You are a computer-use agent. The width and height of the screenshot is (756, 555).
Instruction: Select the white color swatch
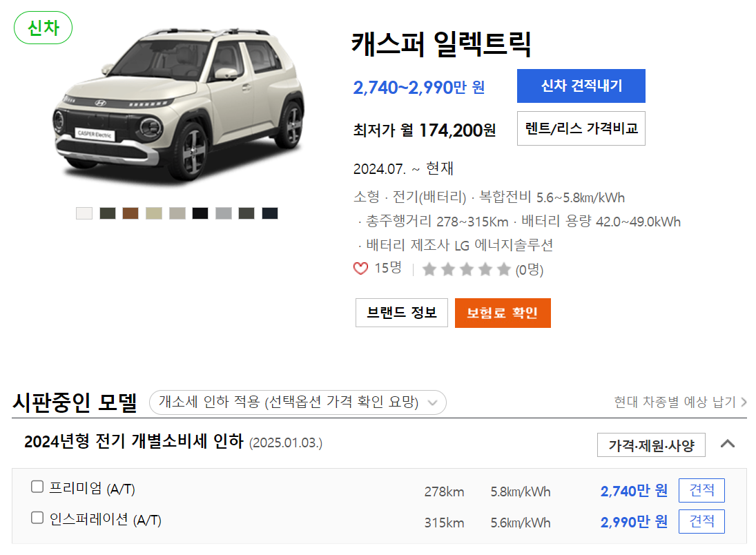[x=84, y=213]
